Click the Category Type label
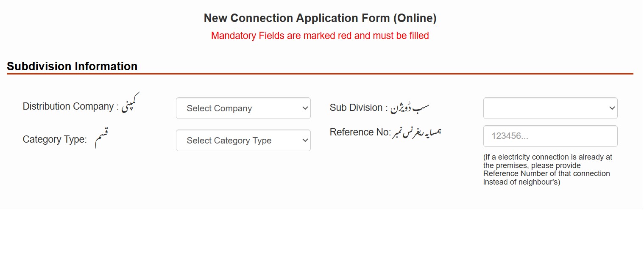Image resolution: width=644 pixels, height=262 pixels. pyautogui.click(x=55, y=139)
